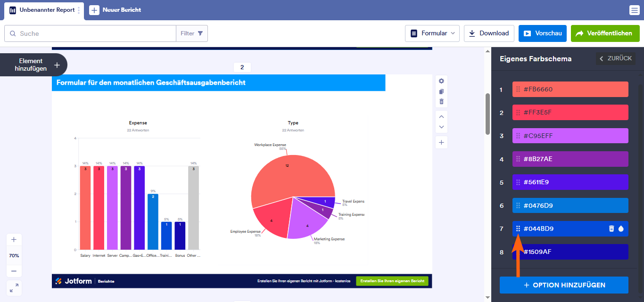Click the zoom out minus button
Screen dimensions: 644x302
(14, 271)
